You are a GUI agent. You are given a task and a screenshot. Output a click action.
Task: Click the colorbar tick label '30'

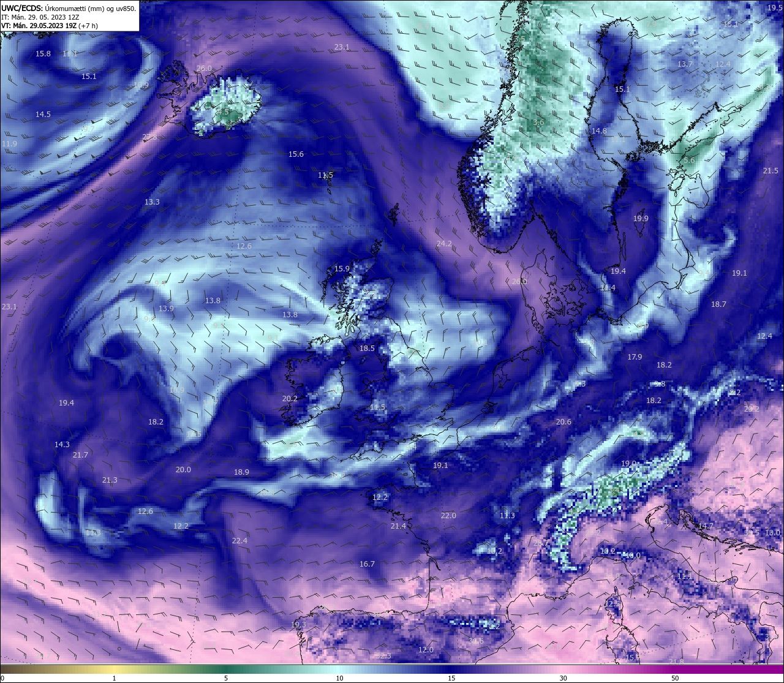563,678
